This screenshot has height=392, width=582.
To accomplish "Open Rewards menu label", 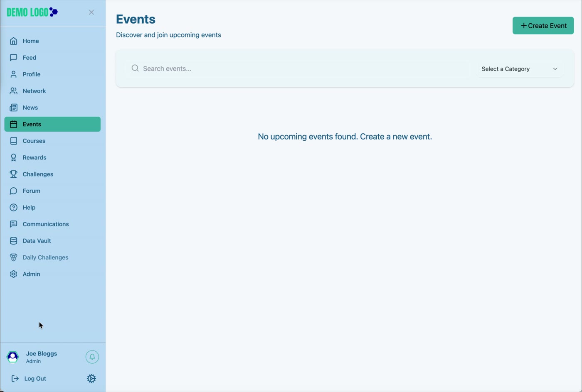I will [x=35, y=157].
